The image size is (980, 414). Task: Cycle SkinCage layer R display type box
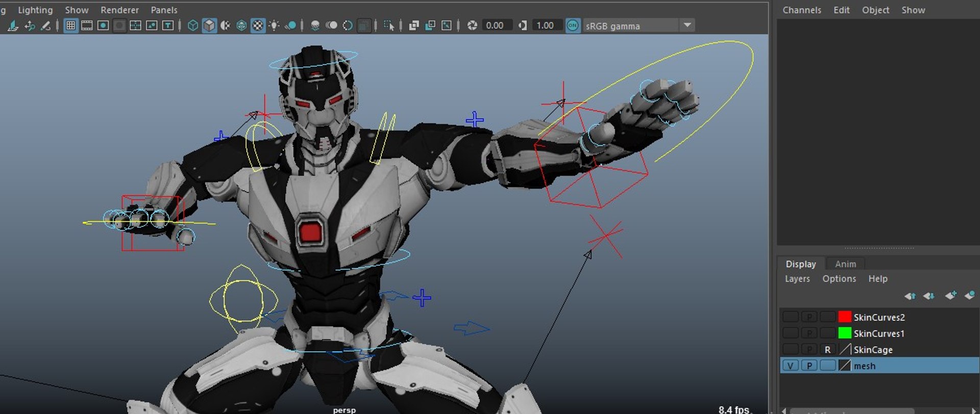click(827, 350)
